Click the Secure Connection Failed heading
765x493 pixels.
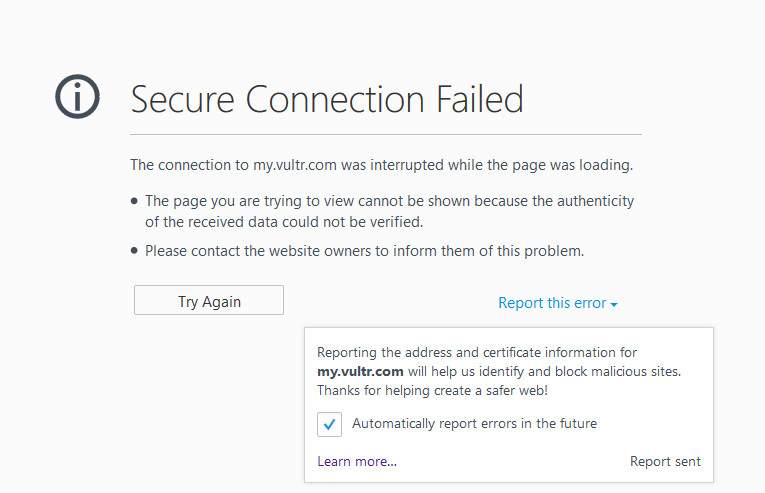click(x=327, y=99)
